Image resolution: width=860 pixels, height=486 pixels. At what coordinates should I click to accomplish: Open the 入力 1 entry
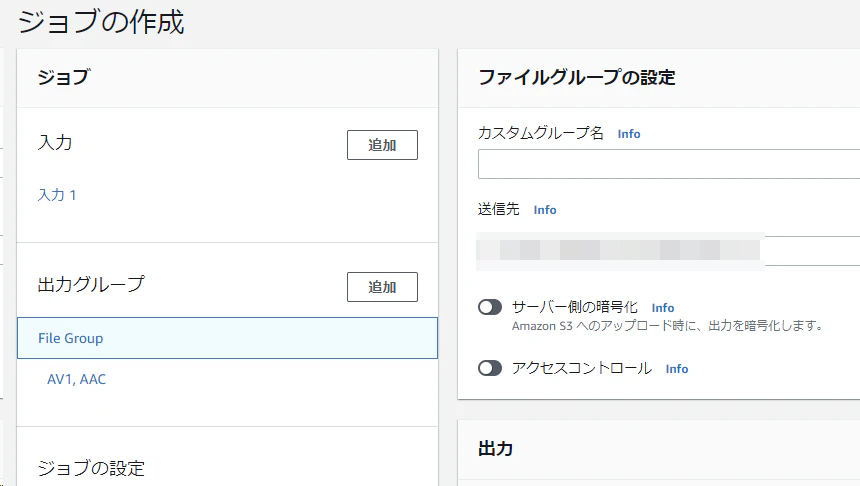(x=57, y=195)
